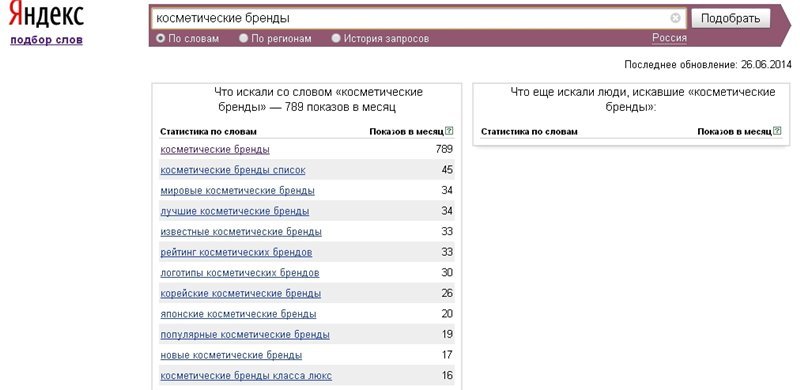Open the лучшие косметические бренды link
The width and height of the screenshot is (800, 390).
coord(235,211)
